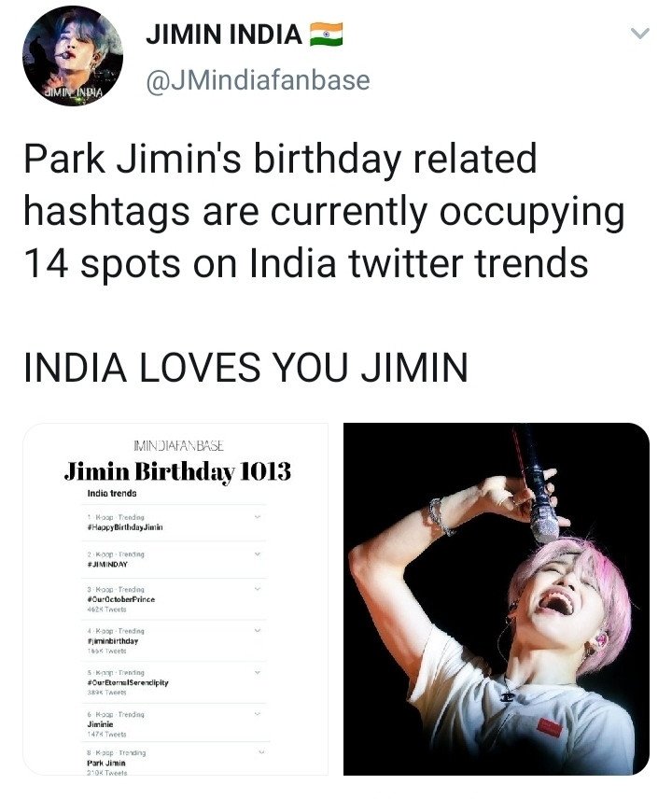Open the singer with microphone photo

[497, 598]
